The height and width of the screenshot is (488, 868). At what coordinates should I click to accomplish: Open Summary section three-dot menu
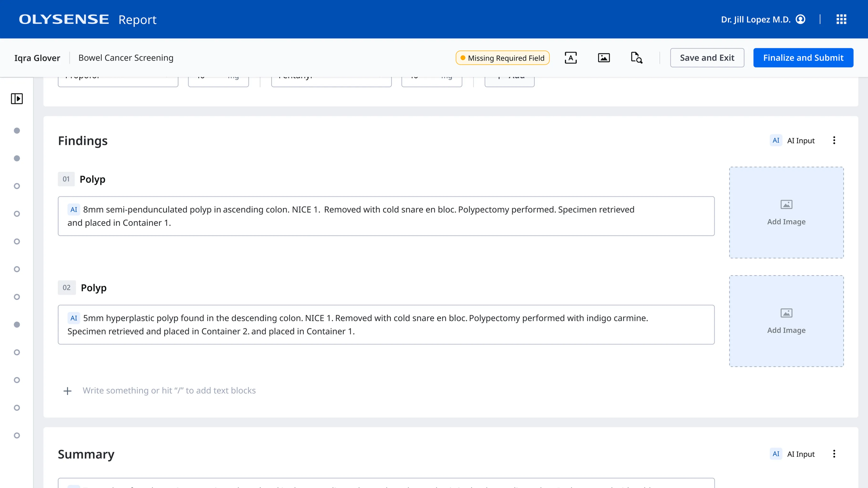click(834, 454)
